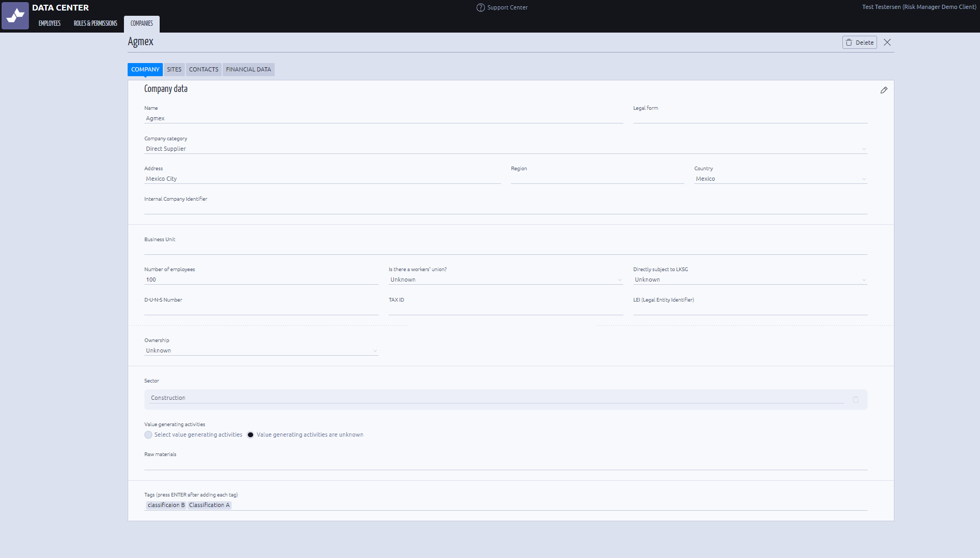Image resolution: width=980 pixels, height=558 pixels.
Task: Open the Directly subject to LKSG dropdown
Action: pyautogui.click(x=750, y=280)
